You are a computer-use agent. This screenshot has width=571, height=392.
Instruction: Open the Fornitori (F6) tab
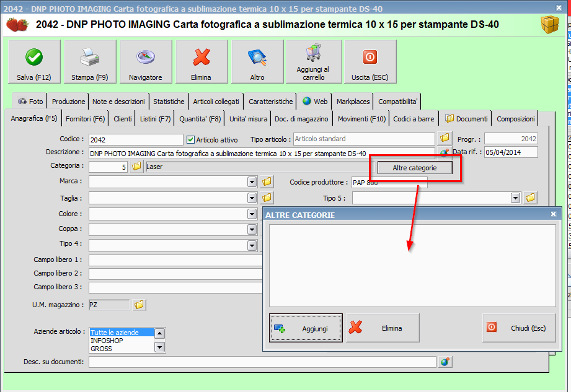85,119
